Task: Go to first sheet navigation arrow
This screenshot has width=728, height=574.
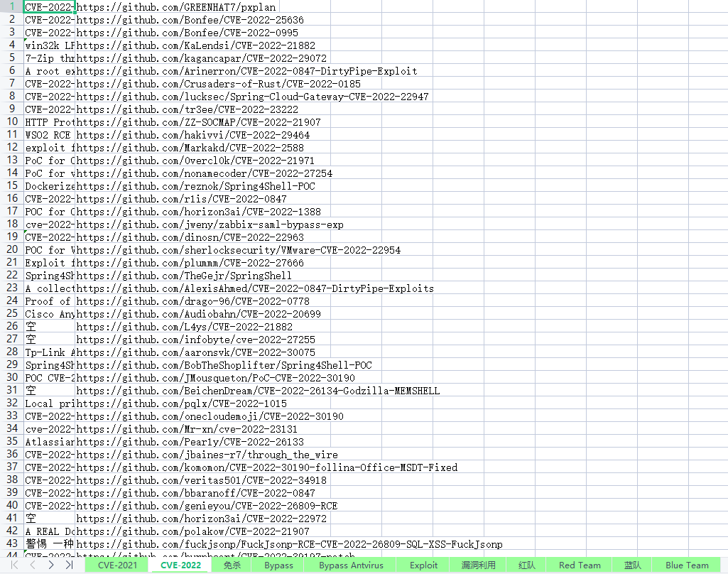Action: (x=14, y=565)
